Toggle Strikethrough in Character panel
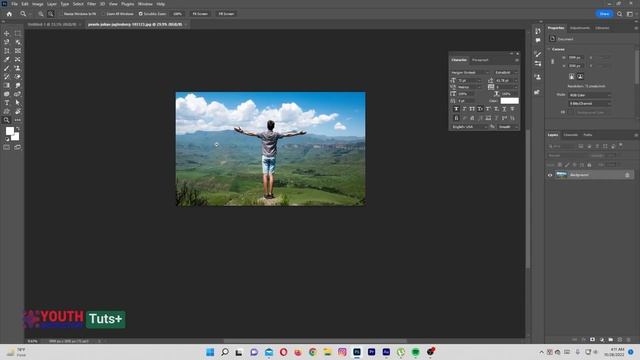This screenshot has height=360, width=640. click(x=512, y=109)
